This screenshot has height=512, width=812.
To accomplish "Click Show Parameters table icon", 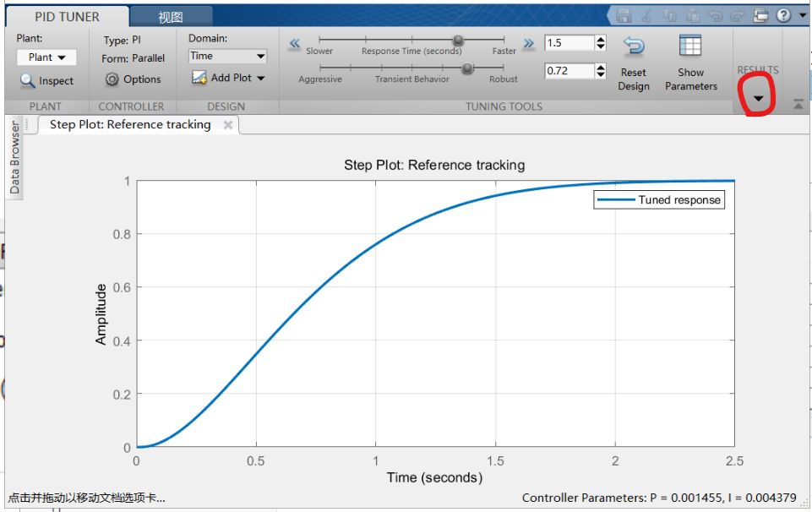I will [x=690, y=46].
